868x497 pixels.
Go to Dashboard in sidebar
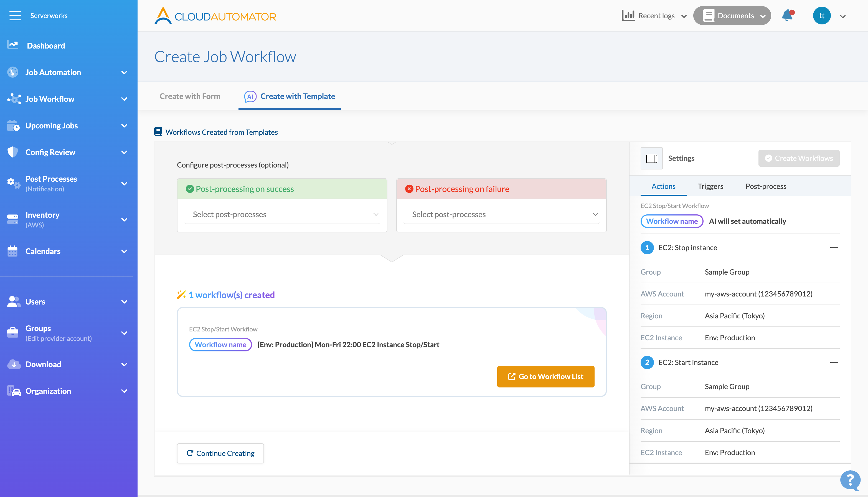[x=46, y=45]
